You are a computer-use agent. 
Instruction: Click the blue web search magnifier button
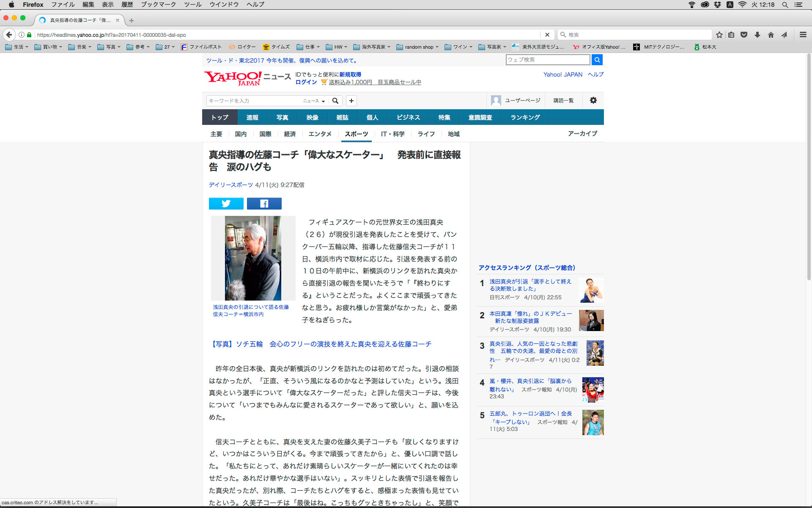(x=597, y=60)
